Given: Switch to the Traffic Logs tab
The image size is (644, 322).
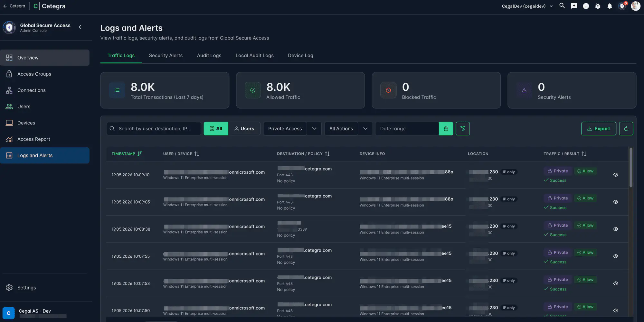Looking at the screenshot, I should pyautogui.click(x=121, y=55).
